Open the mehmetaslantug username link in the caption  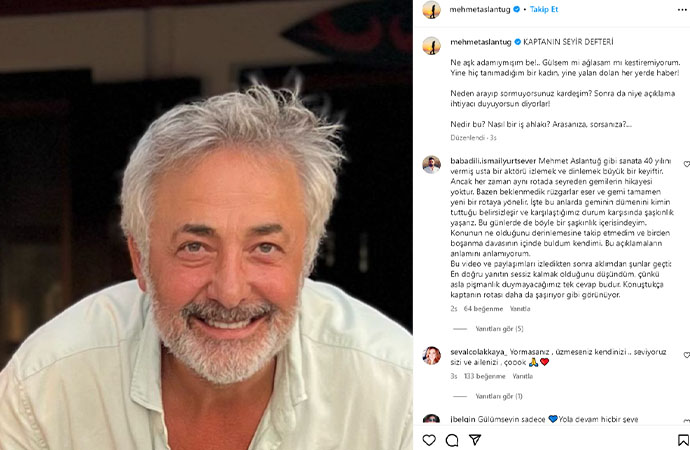click(481, 42)
